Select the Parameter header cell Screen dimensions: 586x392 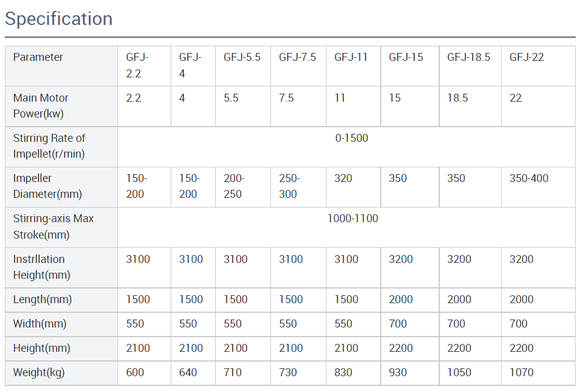[38, 57]
